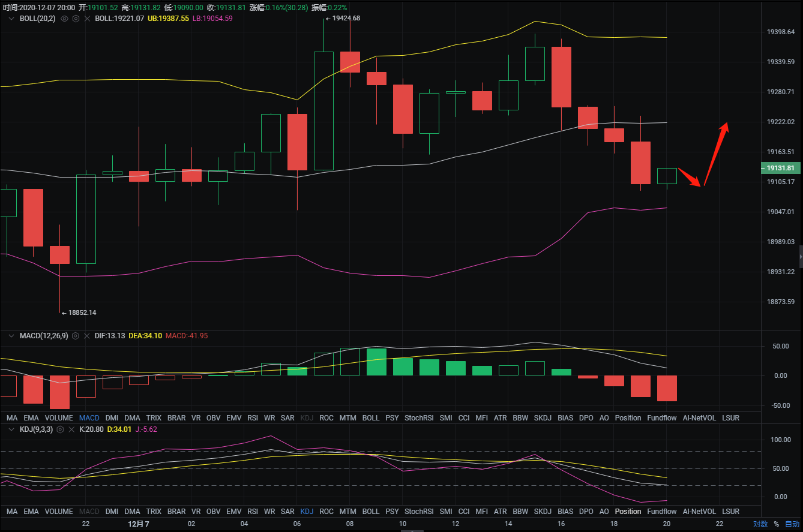803x532 pixels.
Task: Toggle 对数 logarithmic scale
Action: (760, 524)
